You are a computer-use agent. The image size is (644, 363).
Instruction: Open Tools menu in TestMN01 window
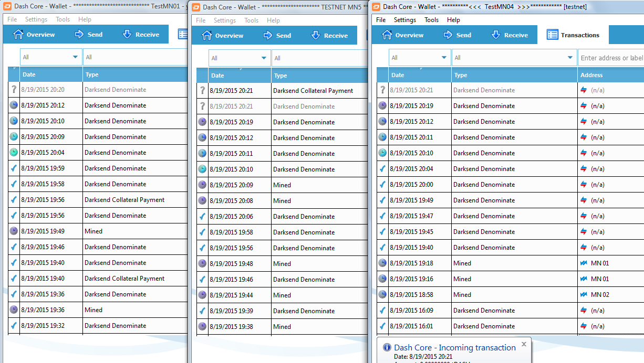tap(63, 19)
